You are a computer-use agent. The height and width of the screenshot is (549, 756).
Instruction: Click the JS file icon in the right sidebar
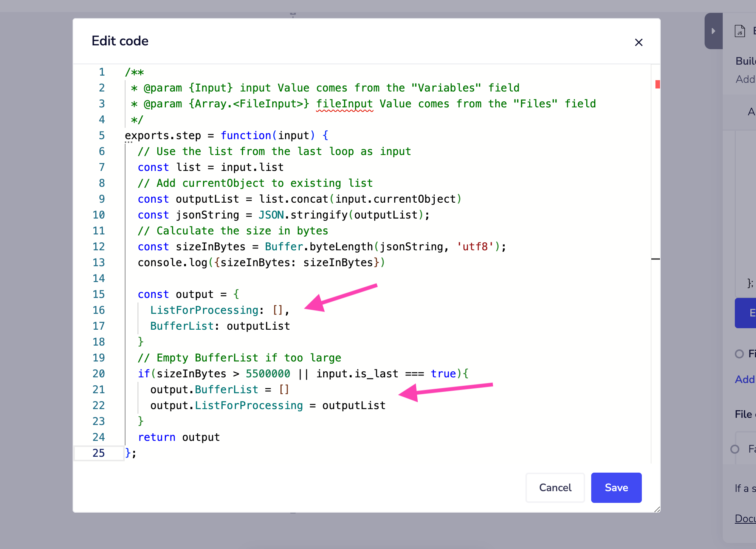click(740, 31)
